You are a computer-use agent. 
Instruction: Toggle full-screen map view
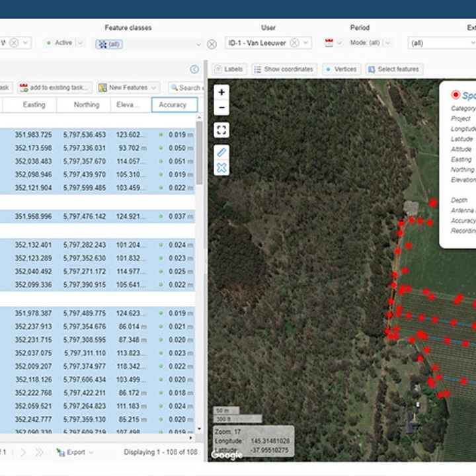pos(221,130)
